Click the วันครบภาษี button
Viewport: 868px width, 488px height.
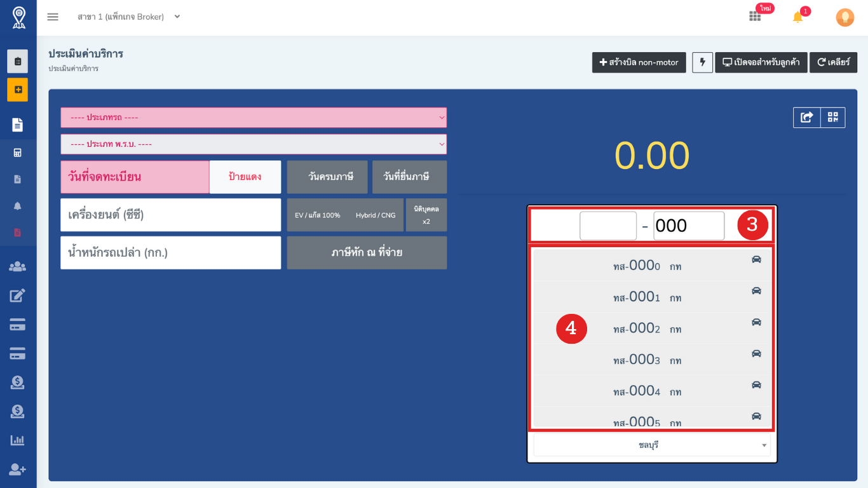point(327,177)
